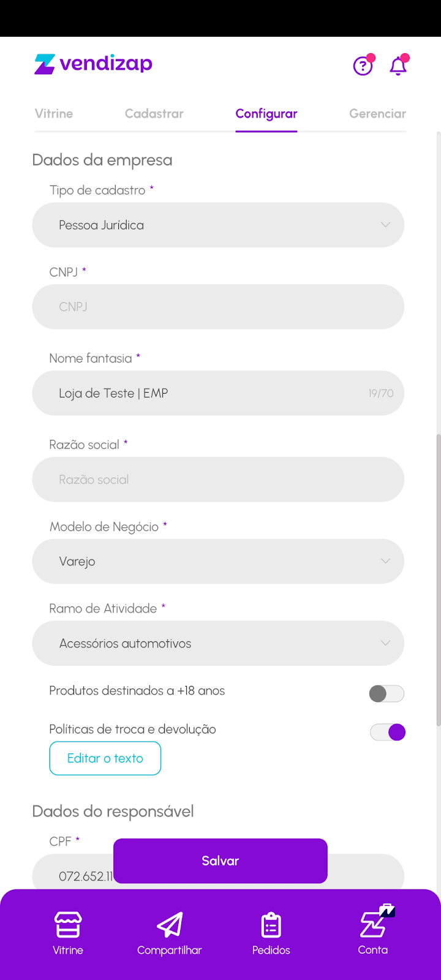
Task: Go to Vitrine in bottom navigation
Action: click(67, 933)
